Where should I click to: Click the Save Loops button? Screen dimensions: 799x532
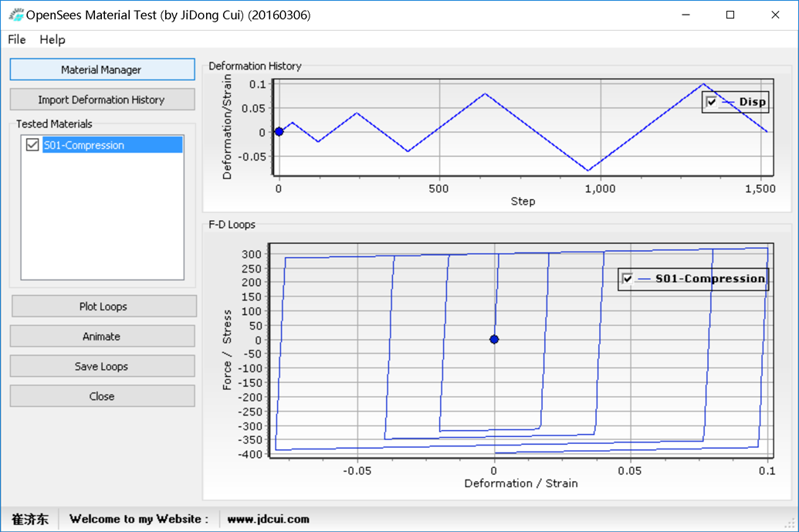[102, 367]
